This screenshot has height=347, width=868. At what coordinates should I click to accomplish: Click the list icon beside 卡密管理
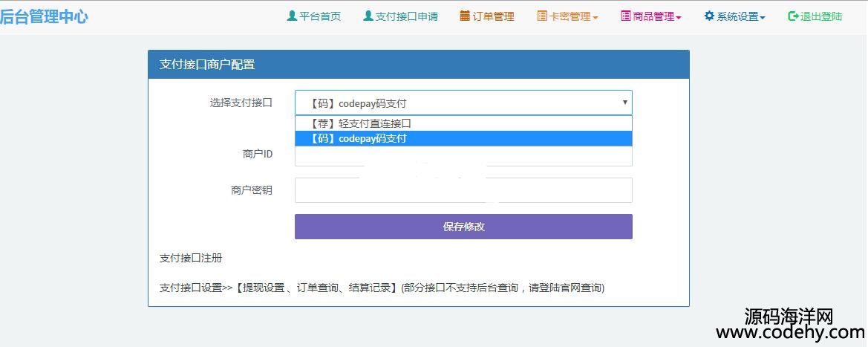pos(542,16)
